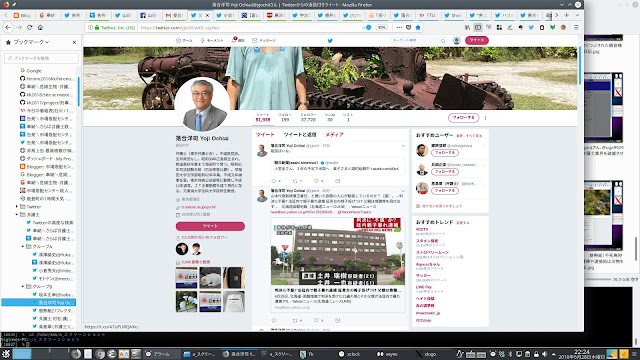Viewport: 640px width, 360px height.
Task: Follow the third suggested user
Action: [444, 191]
